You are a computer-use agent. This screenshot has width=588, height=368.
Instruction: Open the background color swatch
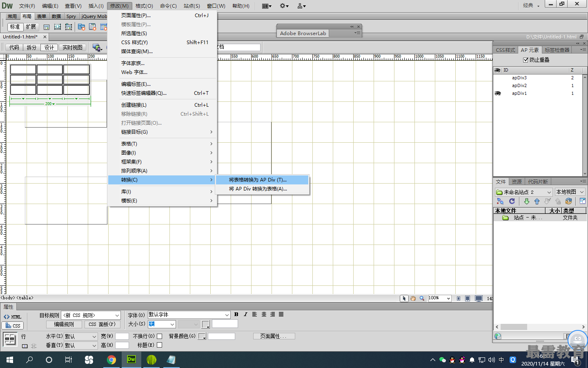(202, 336)
